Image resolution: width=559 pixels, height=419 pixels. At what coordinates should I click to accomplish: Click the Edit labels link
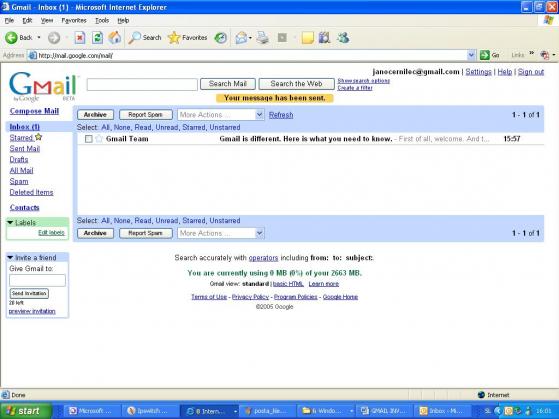click(x=51, y=233)
